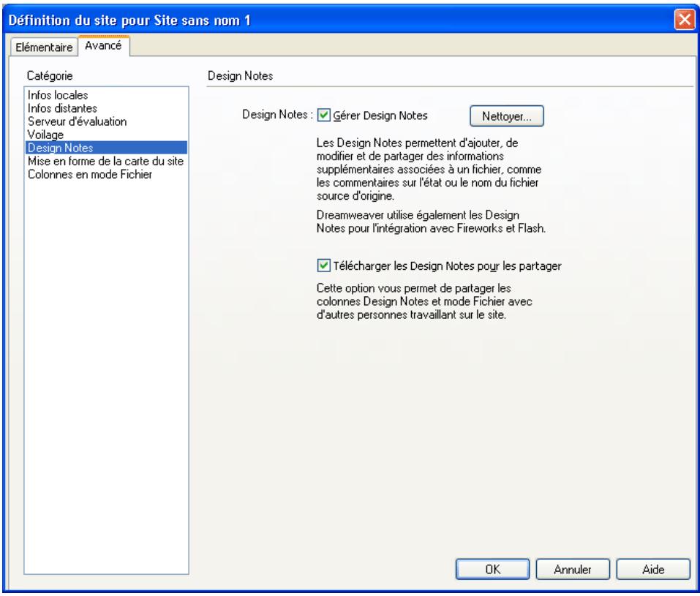Click the 'Design Notes :' field label
700x596 pixels.
pyautogui.click(x=277, y=115)
